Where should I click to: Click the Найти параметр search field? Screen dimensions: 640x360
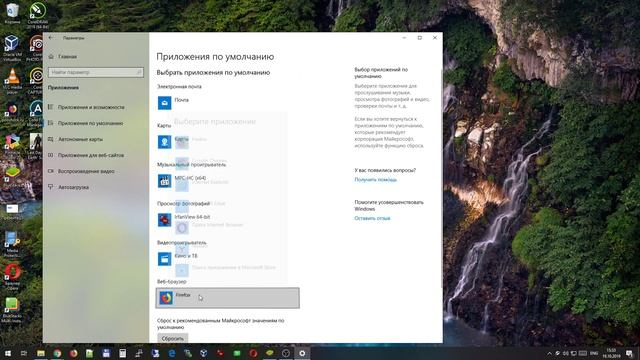pyautogui.click(x=96, y=72)
